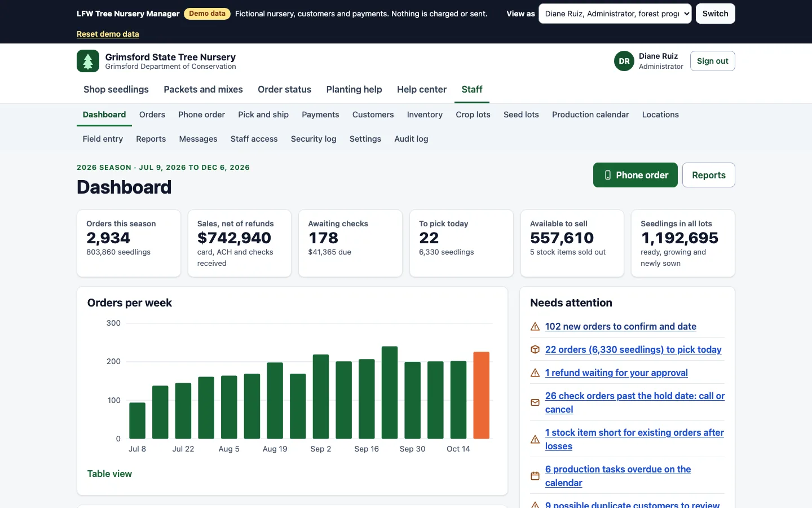Screen dimensions: 812x508
Task: Click warning icon beside refund waiting approval
Action: tap(535, 373)
